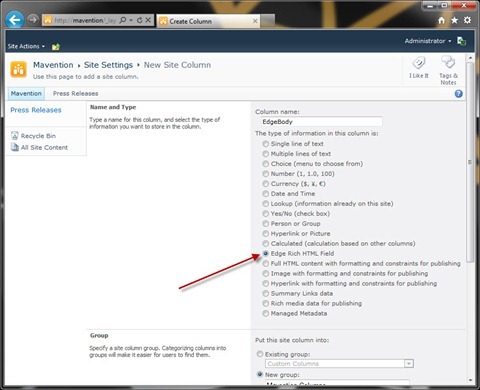Open the blue Help question mark icon
Viewport: 480px width, 390px height.
(459, 94)
